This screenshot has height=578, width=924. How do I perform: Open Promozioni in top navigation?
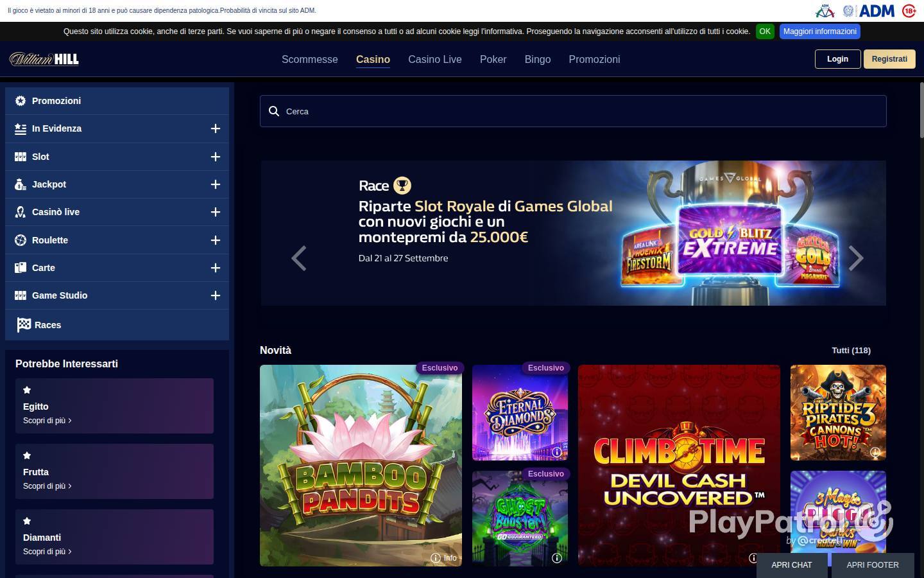pos(594,59)
